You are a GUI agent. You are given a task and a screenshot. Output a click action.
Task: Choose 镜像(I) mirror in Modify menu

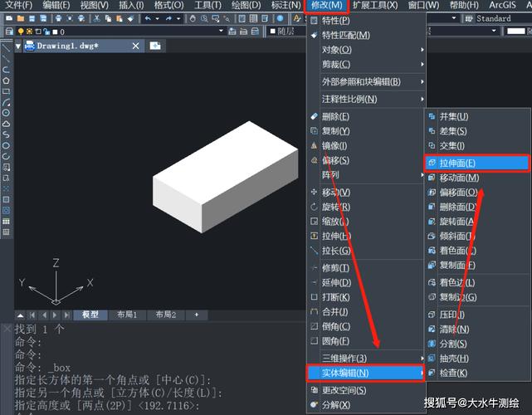[x=366, y=146]
